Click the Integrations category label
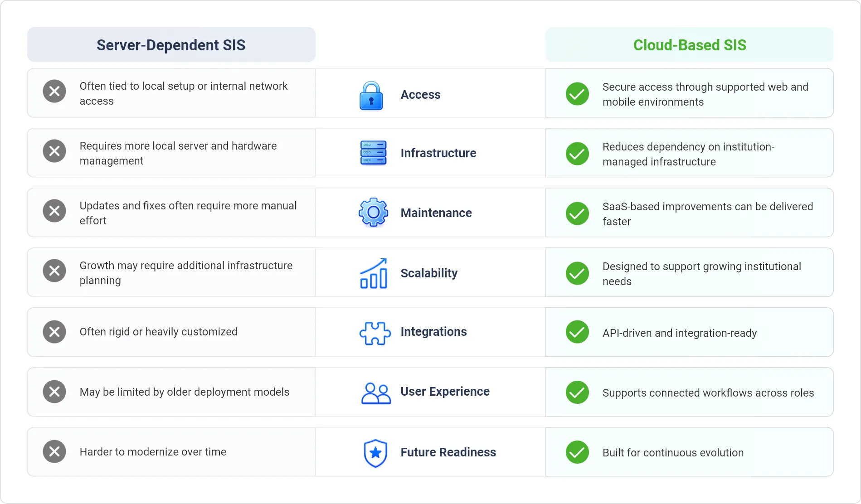 click(433, 332)
